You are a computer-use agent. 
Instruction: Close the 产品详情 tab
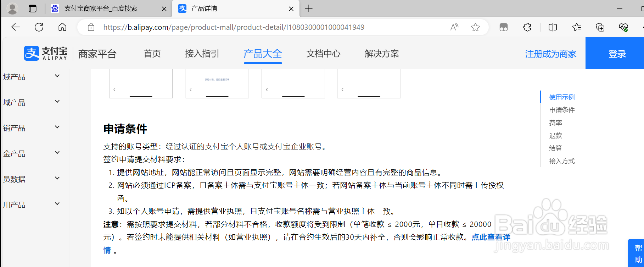291,9
